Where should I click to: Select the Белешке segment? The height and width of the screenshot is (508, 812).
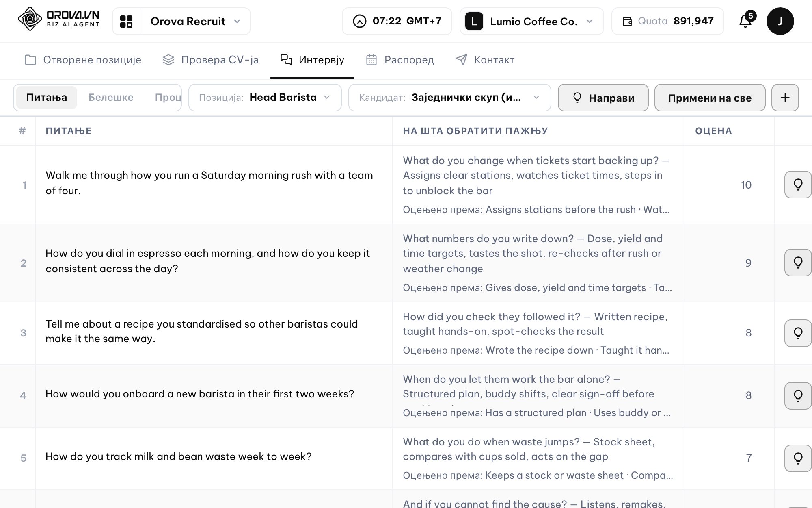(111, 98)
